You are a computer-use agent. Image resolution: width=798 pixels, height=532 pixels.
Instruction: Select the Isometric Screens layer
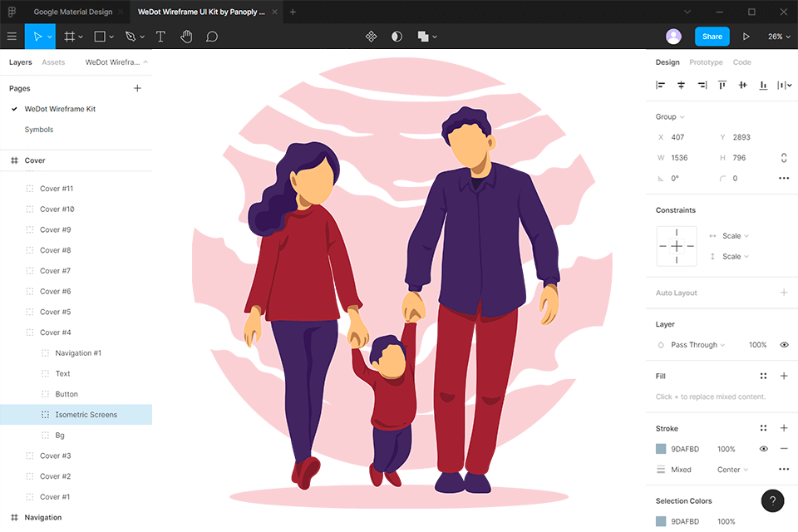[86, 415]
